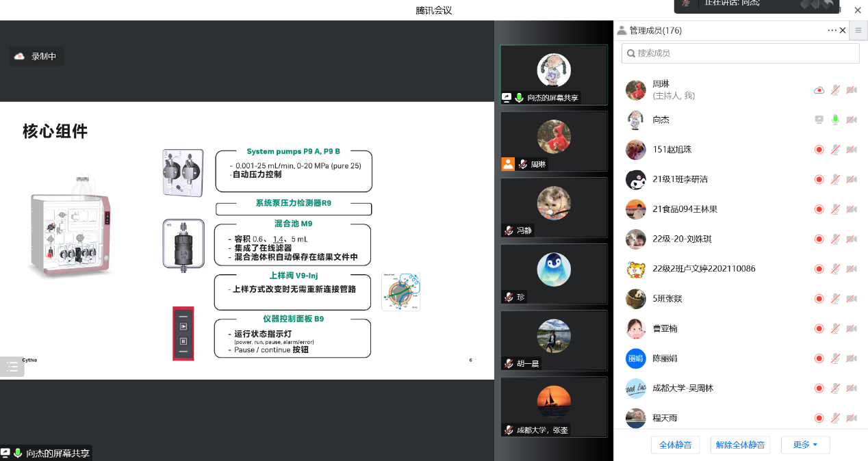Toggle the camera for 21食品094王林果
Image resolution: width=868 pixels, height=461 pixels.
coord(852,209)
